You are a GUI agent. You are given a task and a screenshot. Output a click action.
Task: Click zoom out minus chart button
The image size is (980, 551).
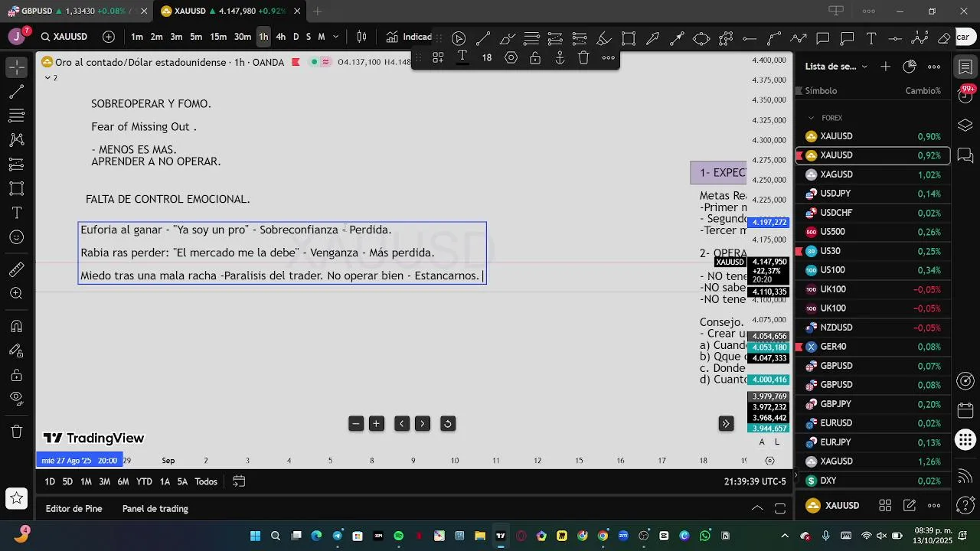click(355, 423)
